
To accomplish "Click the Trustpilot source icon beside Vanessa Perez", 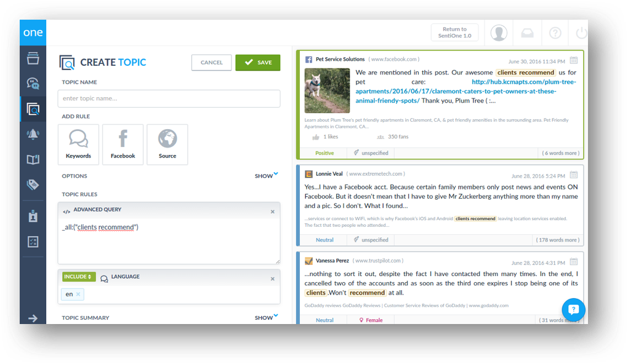I will [309, 261].
